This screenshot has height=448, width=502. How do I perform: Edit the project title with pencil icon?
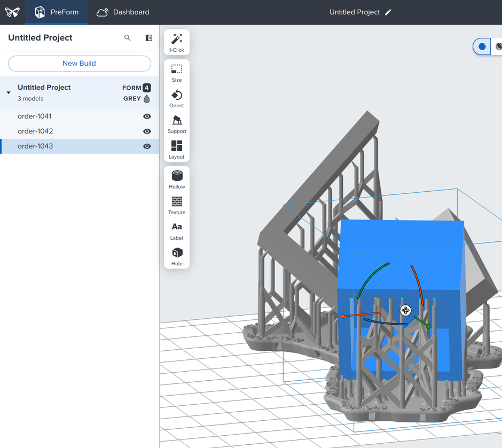coord(388,12)
